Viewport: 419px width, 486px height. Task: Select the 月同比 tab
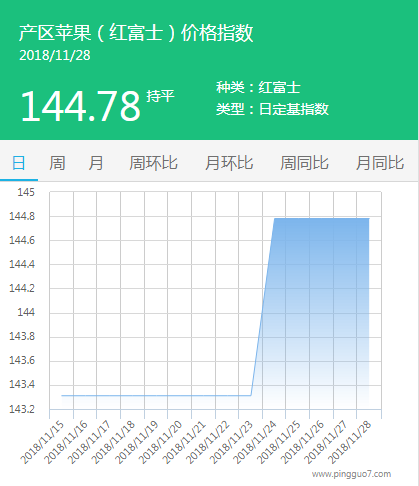(380, 163)
